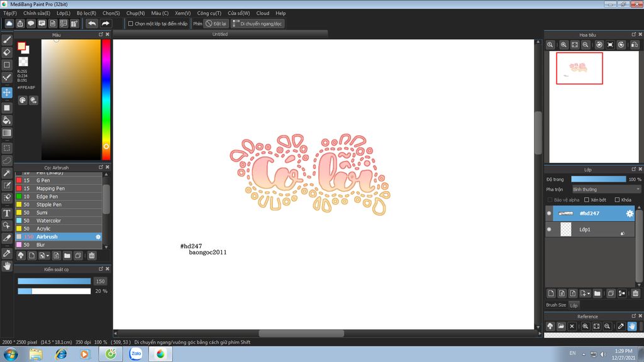Select the Bucket fill tool
The image size is (644, 362).
(7, 120)
